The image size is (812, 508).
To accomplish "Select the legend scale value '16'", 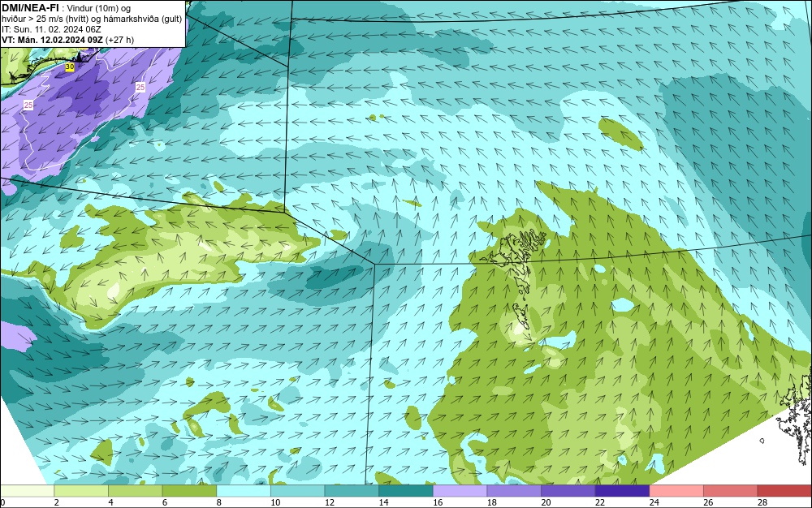I will [438, 502].
